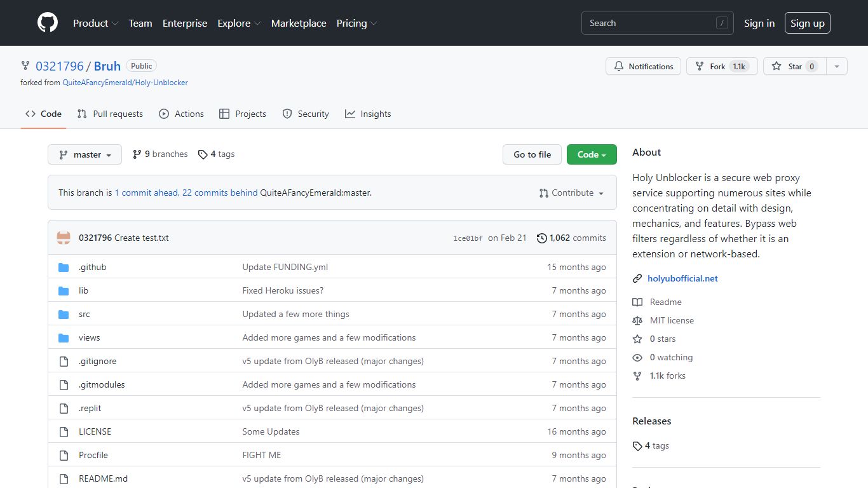Open the 22 commits behind link
Image resolution: width=868 pixels, height=488 pixels.
click(220, 193)
